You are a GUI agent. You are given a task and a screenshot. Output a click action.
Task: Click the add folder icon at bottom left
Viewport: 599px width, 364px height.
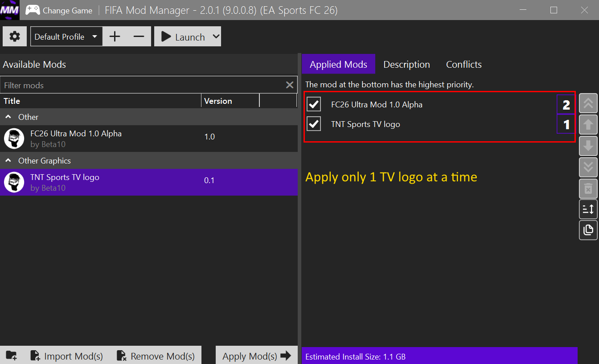12,356
